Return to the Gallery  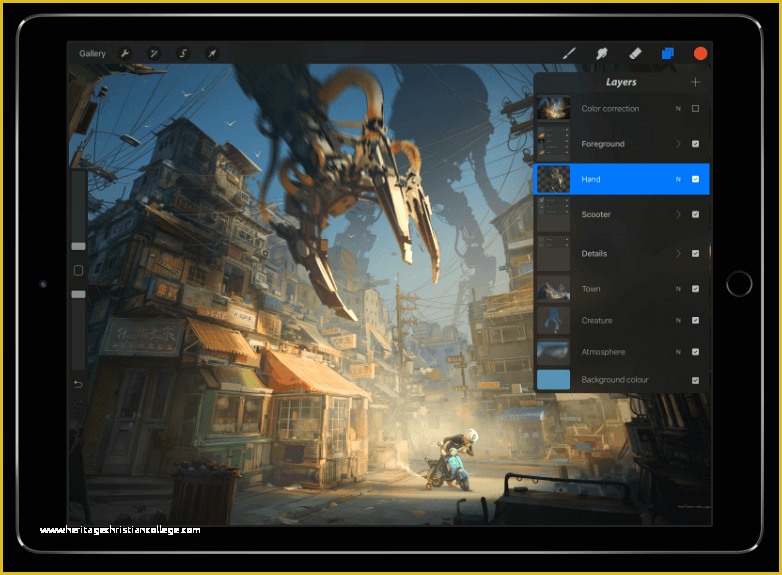(x=92, y=53)
